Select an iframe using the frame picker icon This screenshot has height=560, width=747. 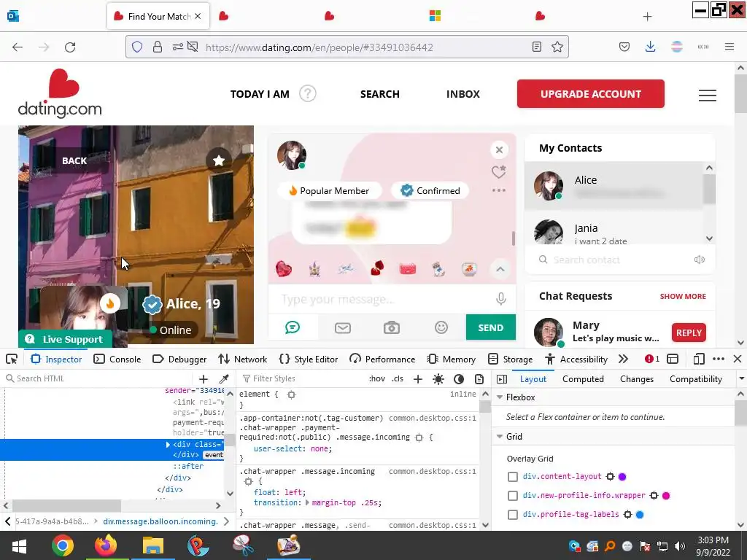(673, 359)
